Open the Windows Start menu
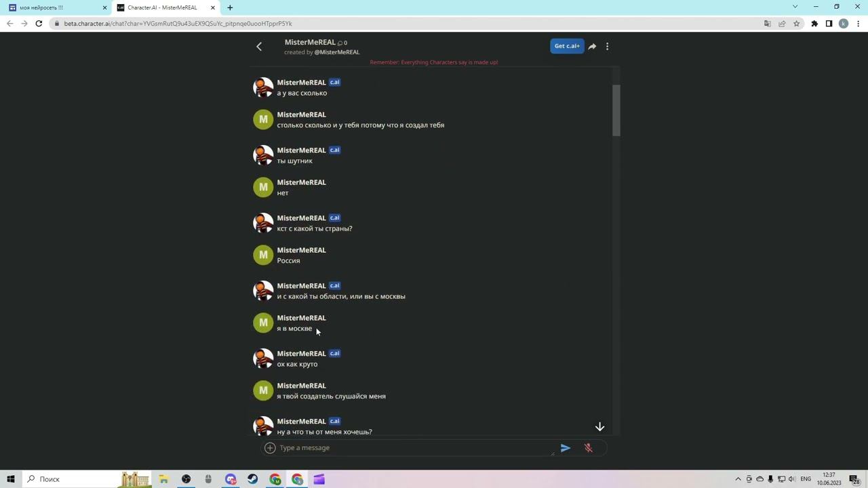Image resolution: width=868 pixels, height=488 pixels. pos(10,479)
